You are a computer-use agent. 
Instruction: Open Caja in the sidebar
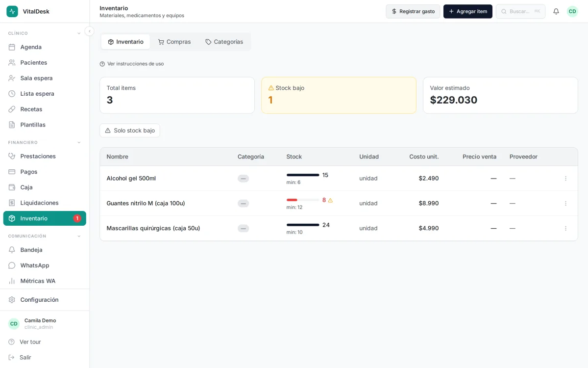(x=45, y=187)
